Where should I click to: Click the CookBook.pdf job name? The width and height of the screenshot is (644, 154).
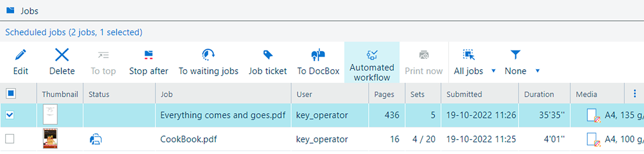click(188, 139)
